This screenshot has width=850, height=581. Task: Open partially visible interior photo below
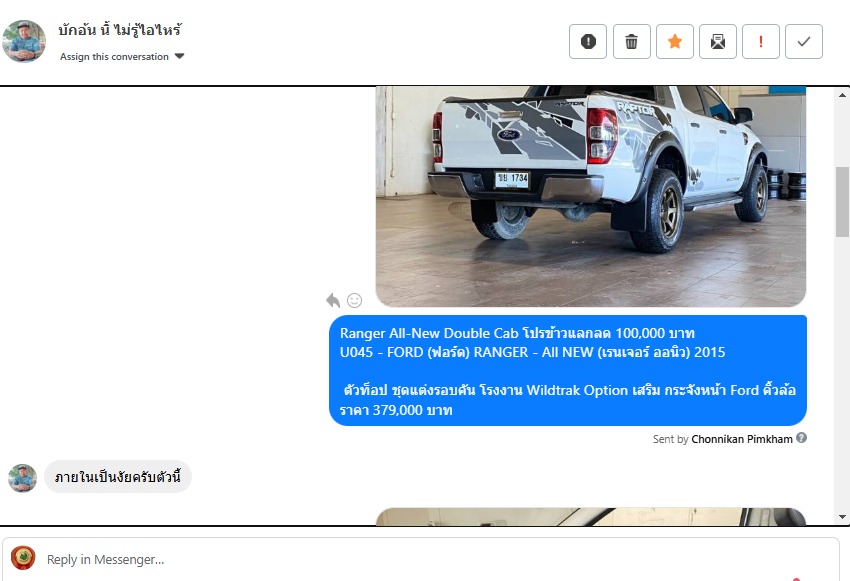591,517
